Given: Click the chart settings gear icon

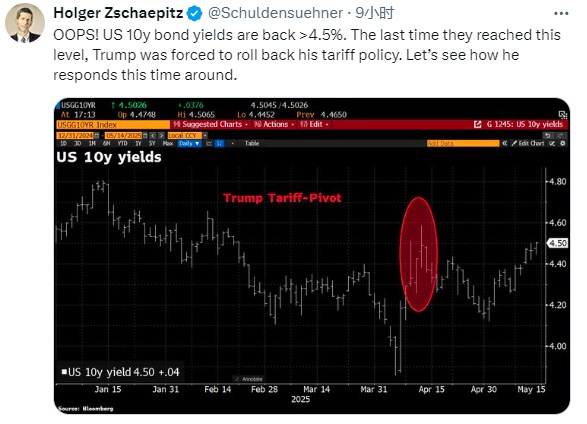Looking at the screenshot, I should pyautogui.click(x=563, y=143).
